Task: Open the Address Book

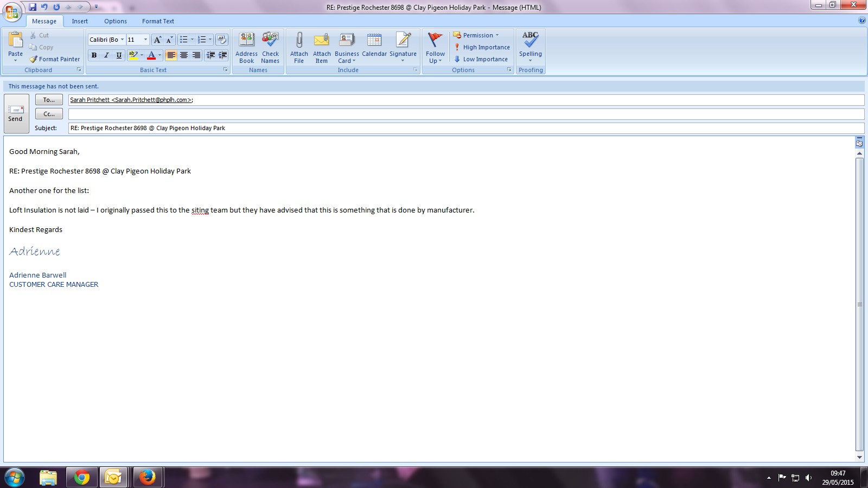Action: point(246,47)
